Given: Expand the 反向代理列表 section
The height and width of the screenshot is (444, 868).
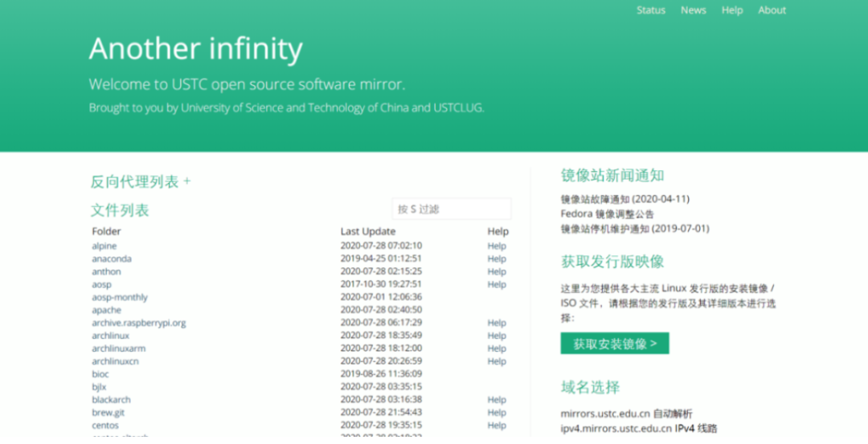Looking at the screenshot, I should coord(141,181).
